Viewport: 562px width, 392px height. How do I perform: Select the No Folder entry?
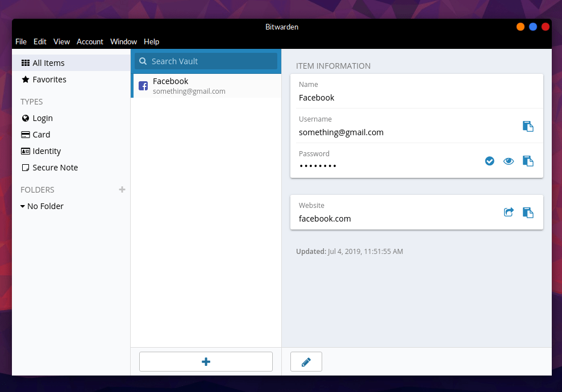coord(45,206)
